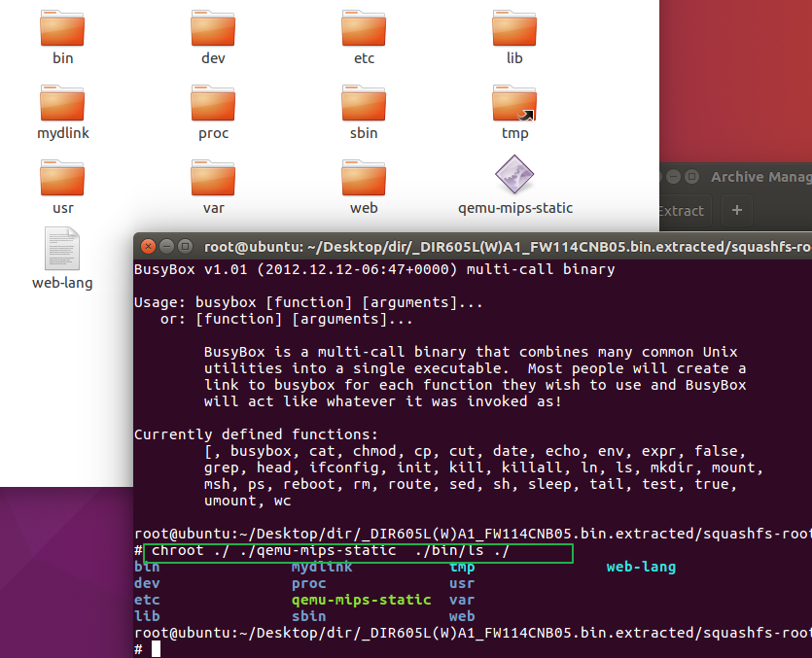The height and width of the screenshot is (658, 812).
Task: Click 'mydlink' in terminal ls output
Action: (322, 567)
